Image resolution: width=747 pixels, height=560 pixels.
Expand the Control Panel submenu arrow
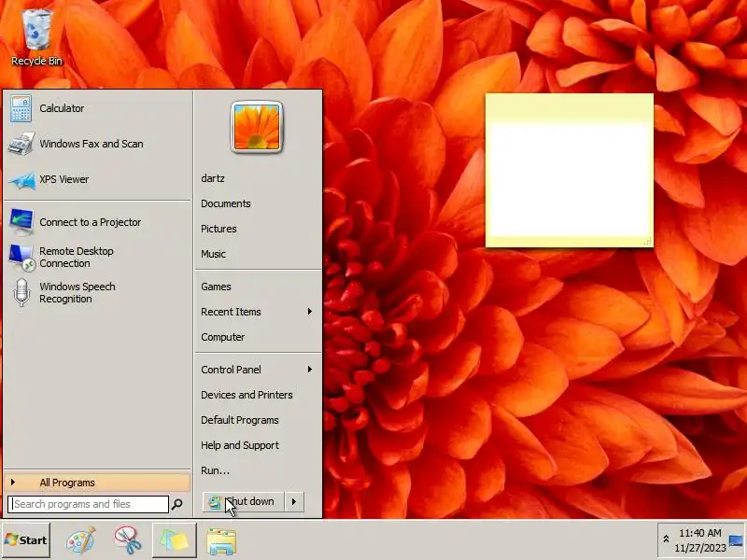[310, 370]
